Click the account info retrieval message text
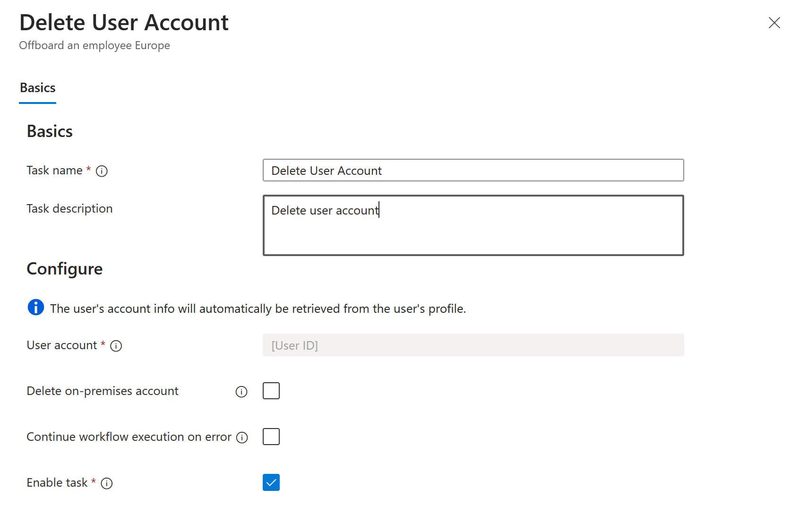Viewport: 808px width, 532px height. [x=258, y=309]
